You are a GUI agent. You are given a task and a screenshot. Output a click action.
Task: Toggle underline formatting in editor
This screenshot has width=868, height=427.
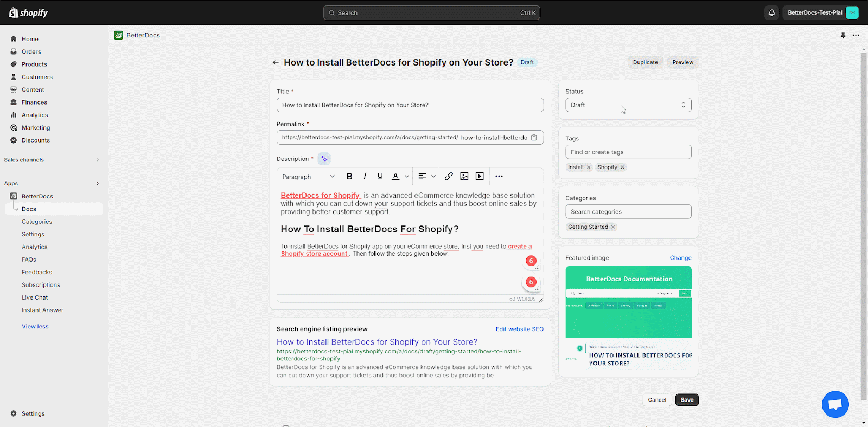click(380, 176)
